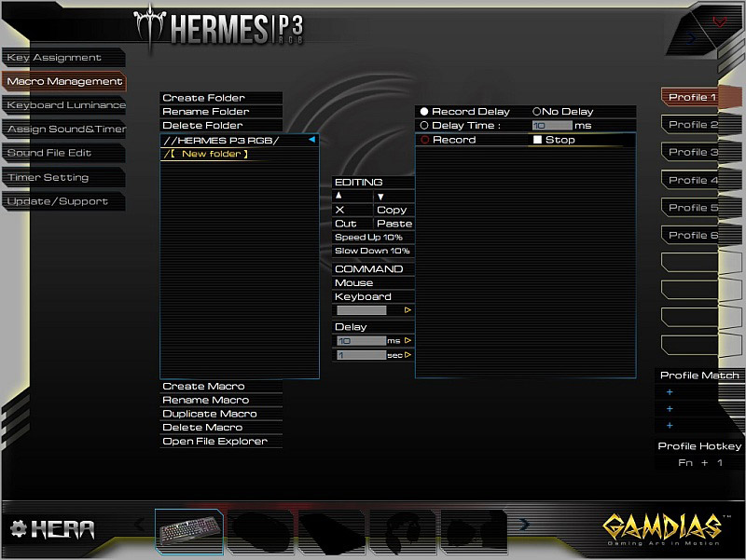
Task: Click Copy in Editing panel
Action: (x=394, y=210)
